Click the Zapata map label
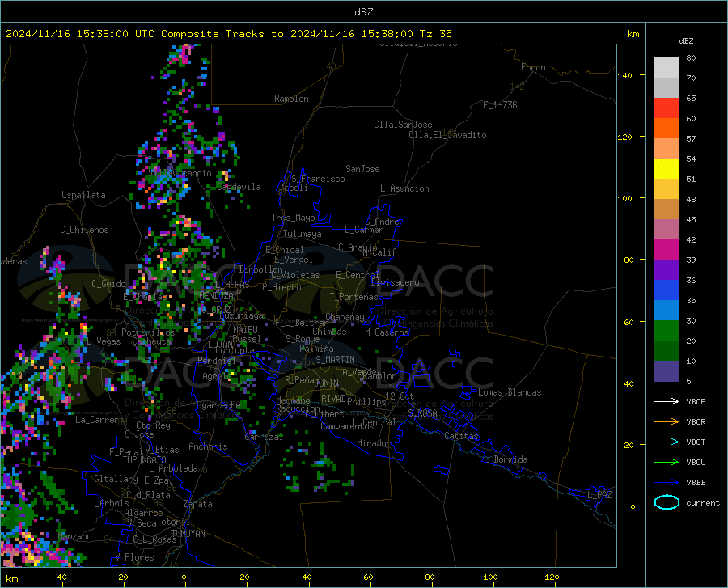The height and width of the screenshot is (588, 728). 198,504
